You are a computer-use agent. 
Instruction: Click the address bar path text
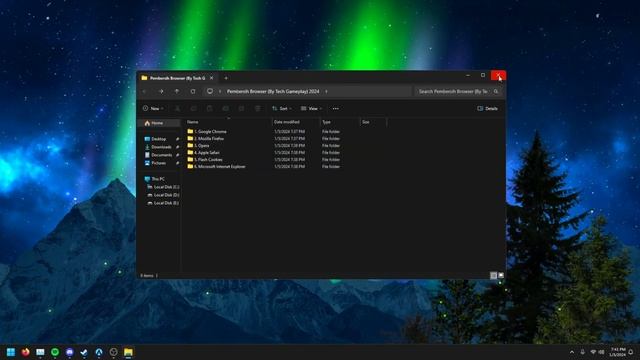pos(273,91)
